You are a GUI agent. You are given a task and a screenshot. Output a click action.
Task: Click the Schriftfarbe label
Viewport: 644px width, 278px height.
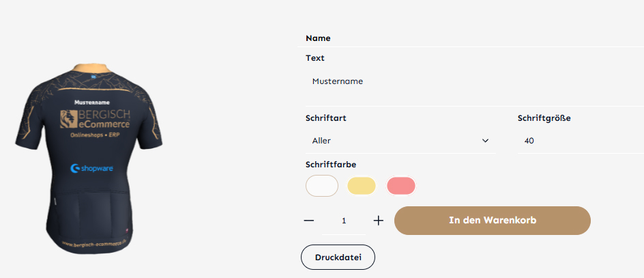click(x=331, y=165)
